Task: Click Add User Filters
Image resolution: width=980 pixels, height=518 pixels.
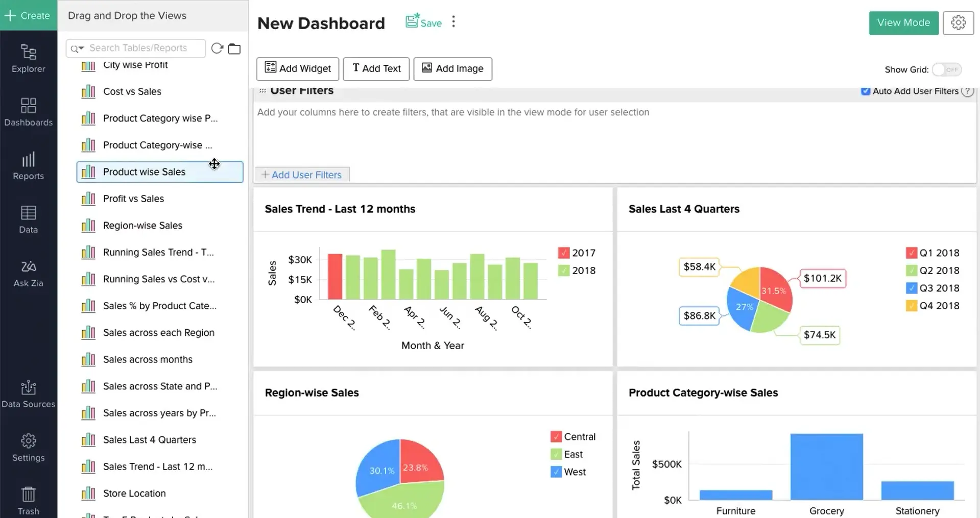Action: 302,175
